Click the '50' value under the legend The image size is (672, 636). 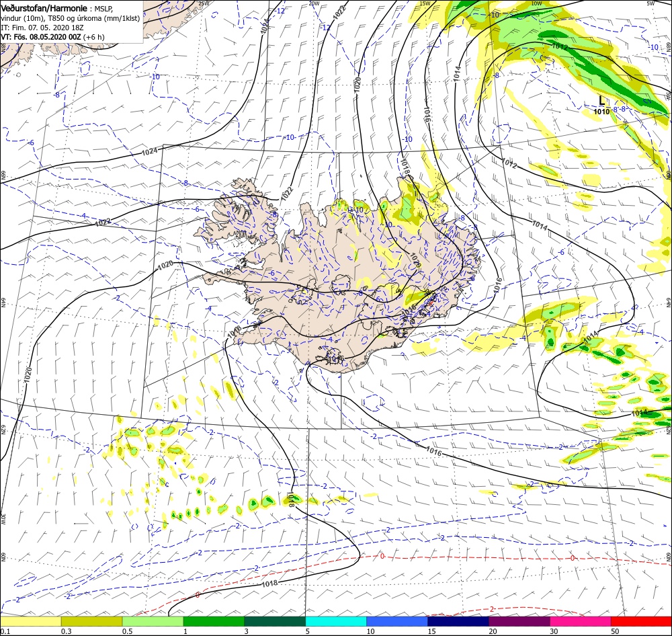click(x=615, y=631)
